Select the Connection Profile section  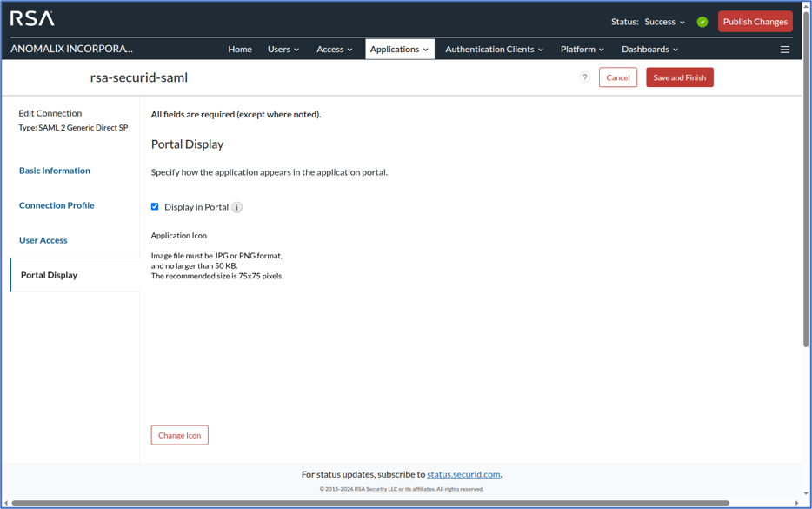click(x=57, y=205)
